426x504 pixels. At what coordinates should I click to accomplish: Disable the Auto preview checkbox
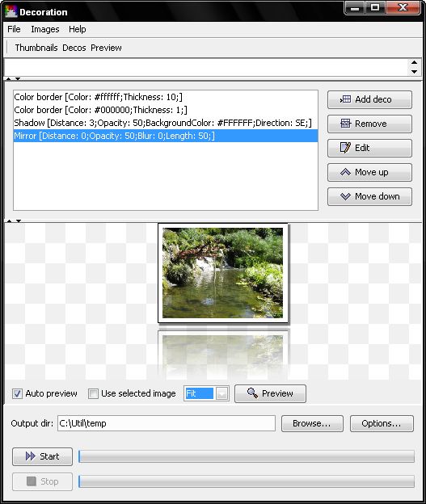point(17,393)
